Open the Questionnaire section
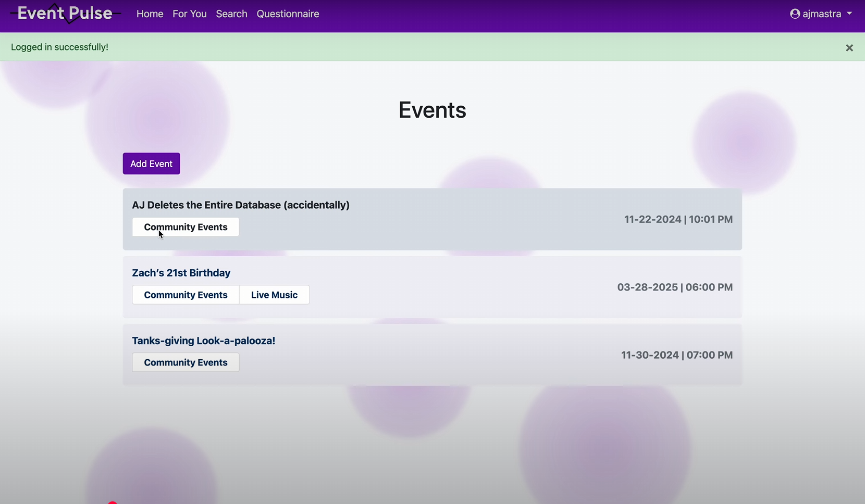The height and width of the screenshot is (504, 865). tap(288, 14)
